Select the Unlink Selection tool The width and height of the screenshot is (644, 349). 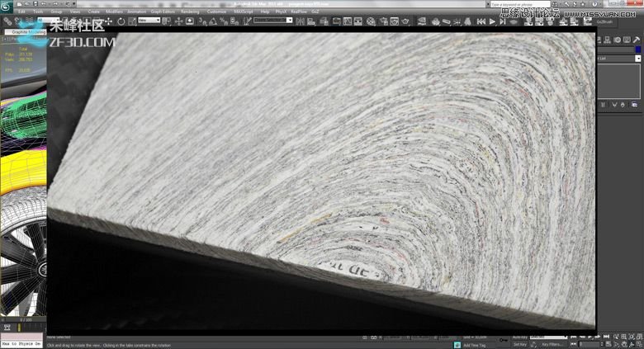[x=18, y=21]
